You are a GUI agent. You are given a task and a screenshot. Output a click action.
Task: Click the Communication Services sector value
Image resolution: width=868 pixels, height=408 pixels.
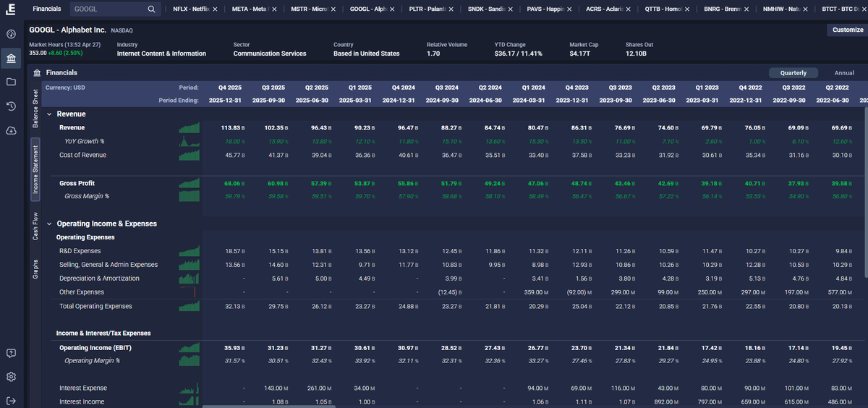[x=270, y=54]
